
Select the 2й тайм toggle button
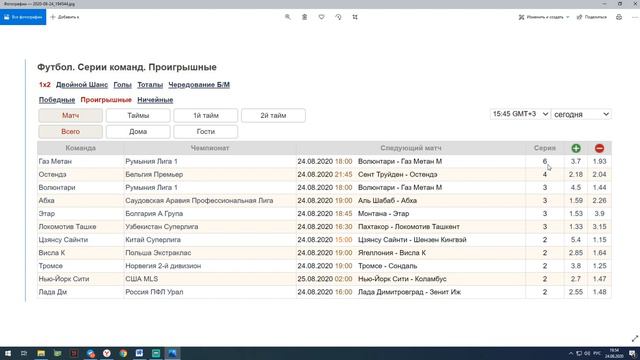(x=273, y=116)
